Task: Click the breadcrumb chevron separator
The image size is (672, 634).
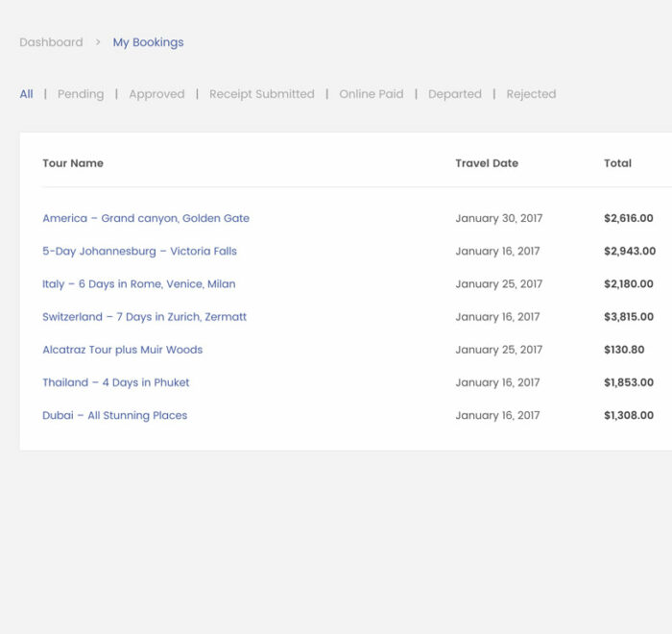Action: [98, 42]
